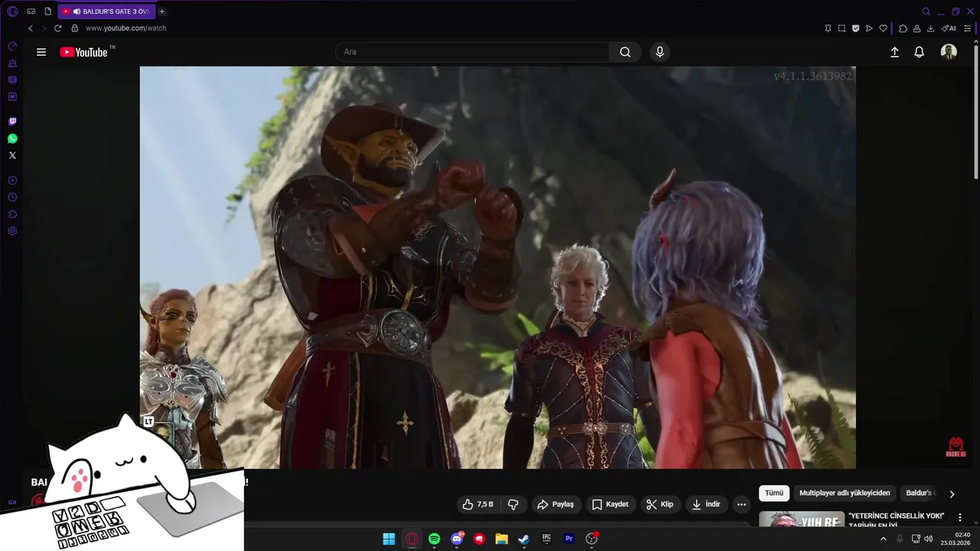Open Spotify from taskbar
Screen dimensions: 980x551
point(434,539)
